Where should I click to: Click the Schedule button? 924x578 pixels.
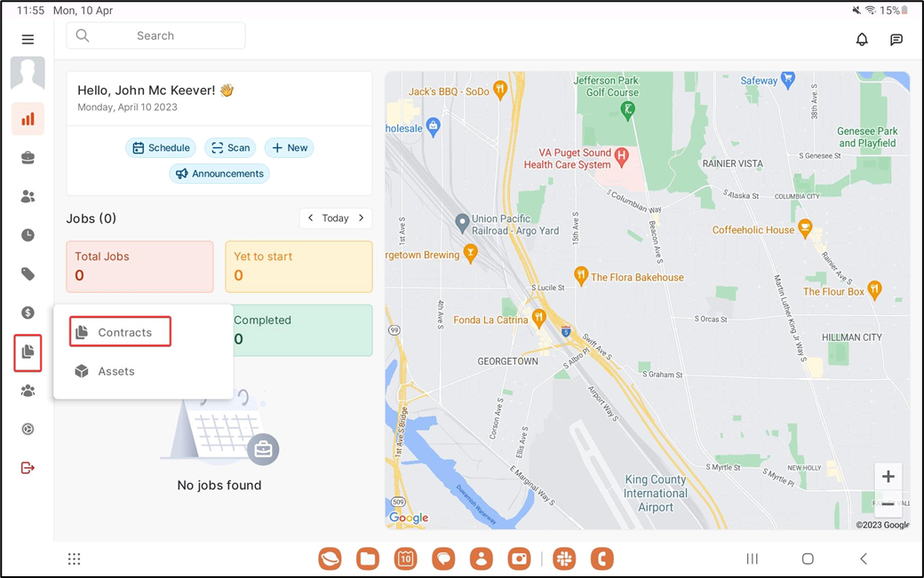click(161, 148)
